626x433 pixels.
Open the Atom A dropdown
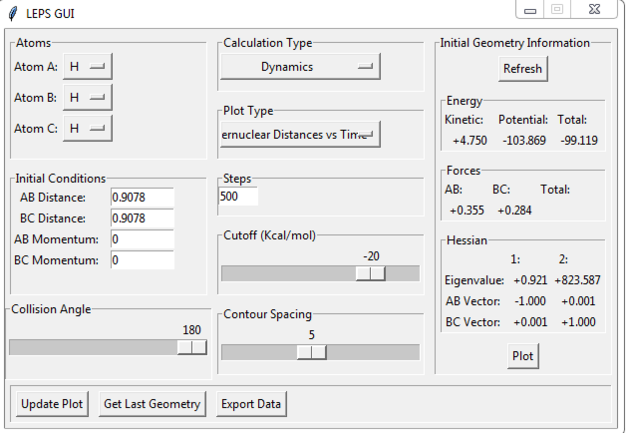pos(88,67)
